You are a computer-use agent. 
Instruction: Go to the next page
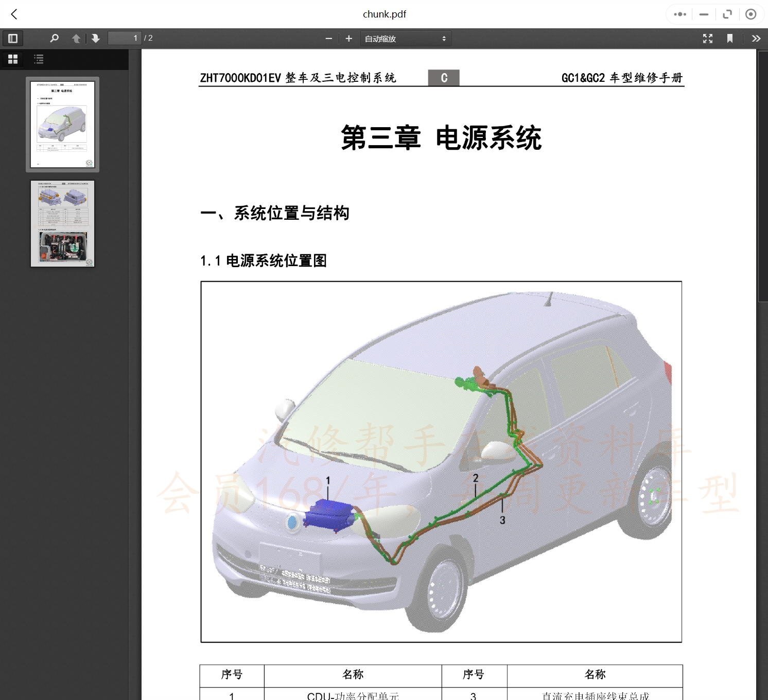pos(96,38)
